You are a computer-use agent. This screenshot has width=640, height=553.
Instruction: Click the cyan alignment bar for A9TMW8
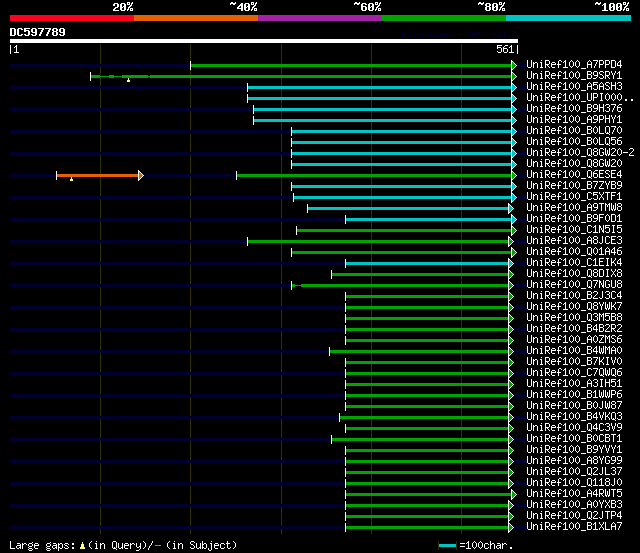[408, 209]
